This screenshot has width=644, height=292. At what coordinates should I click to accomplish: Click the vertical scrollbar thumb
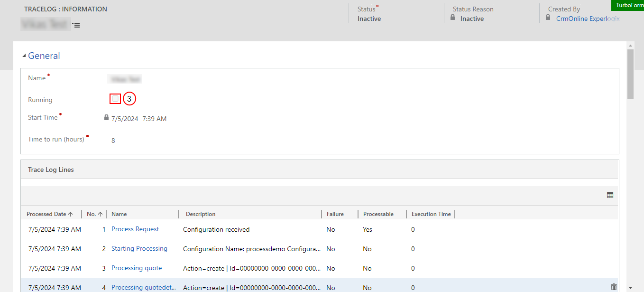coord(630,74)
